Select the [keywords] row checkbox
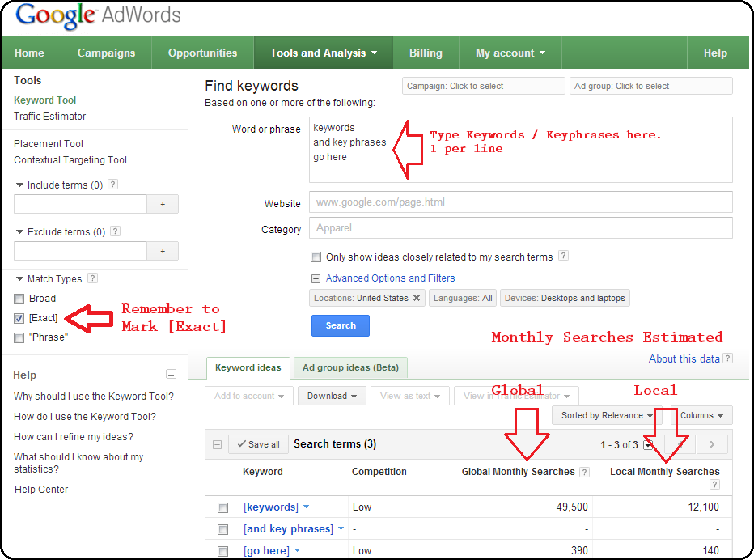Image resolution: width=754 pixels, height=560 pixels. (222, 507)
